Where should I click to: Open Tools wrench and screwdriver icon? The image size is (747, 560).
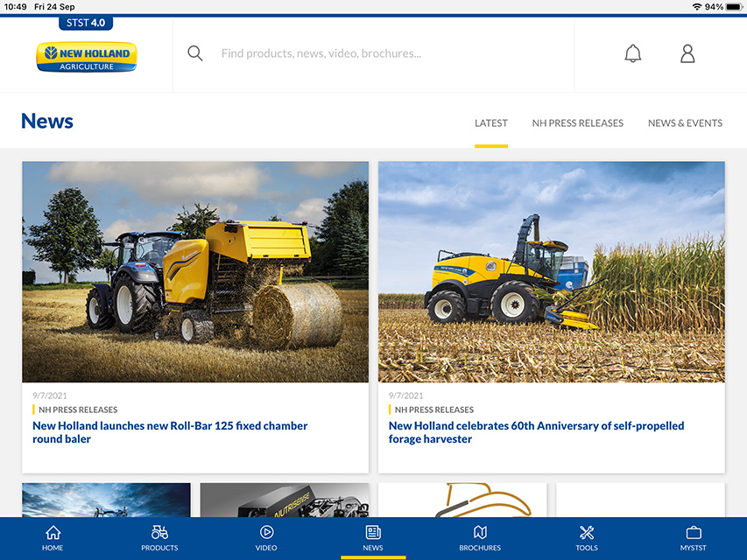click(x=587, y=532)
